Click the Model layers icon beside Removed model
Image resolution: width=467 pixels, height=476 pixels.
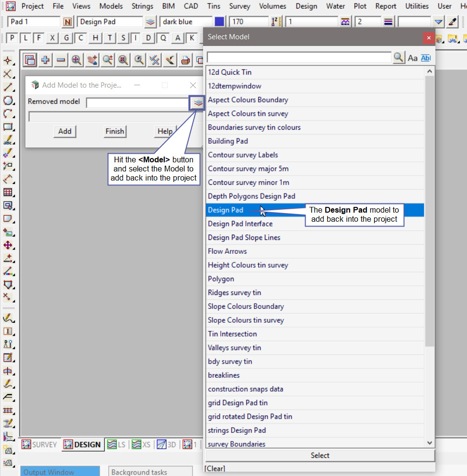tap(197, 102)
